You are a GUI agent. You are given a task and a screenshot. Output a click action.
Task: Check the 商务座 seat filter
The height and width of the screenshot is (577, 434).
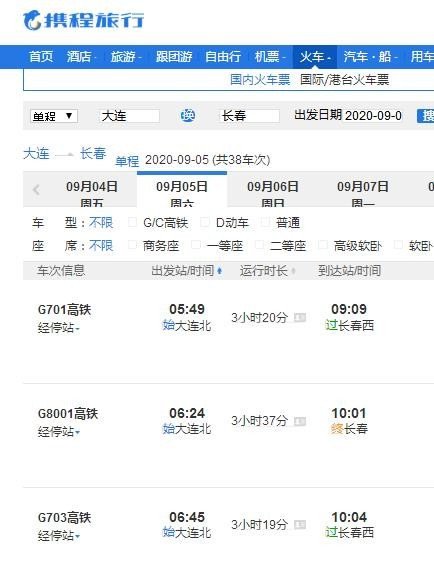(x=132, y=245)
